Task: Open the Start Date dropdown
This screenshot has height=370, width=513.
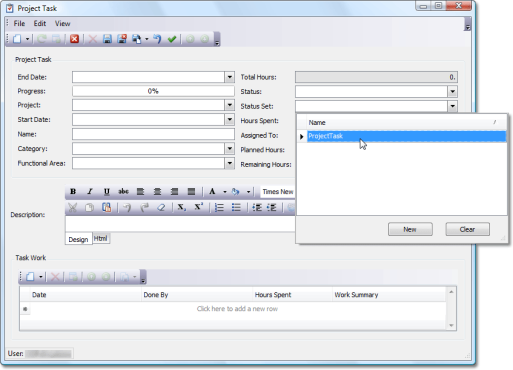Action: pos(230,119)
